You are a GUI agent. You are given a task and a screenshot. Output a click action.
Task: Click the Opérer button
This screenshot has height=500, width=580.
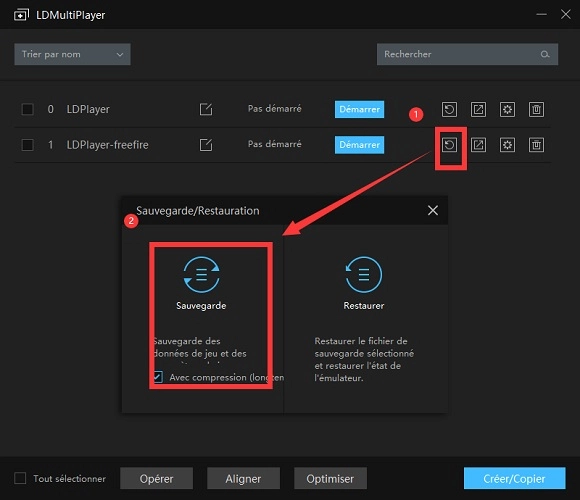pyautogui.click(x=156, y=478)
